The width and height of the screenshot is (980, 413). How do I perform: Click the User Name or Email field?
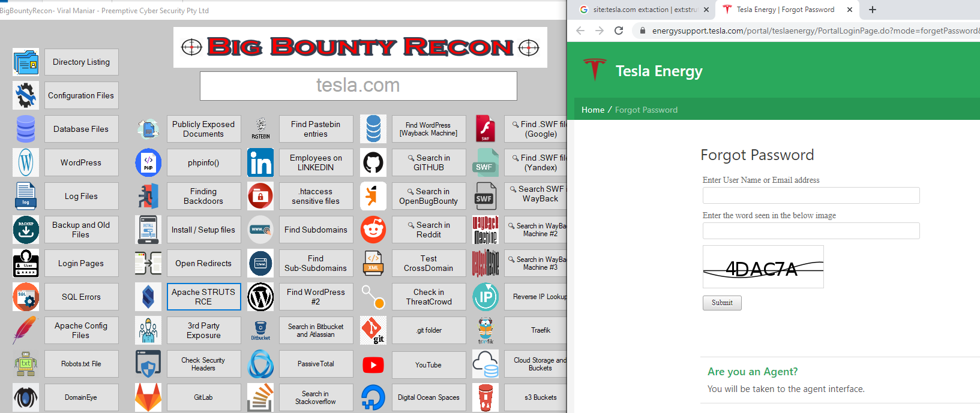pyautogui.click(x=811, y=195)
